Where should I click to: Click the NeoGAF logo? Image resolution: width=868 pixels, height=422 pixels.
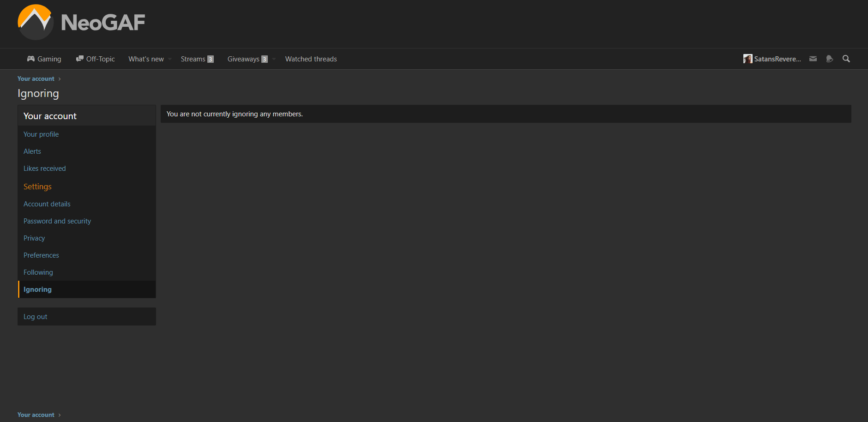(81, 22)
